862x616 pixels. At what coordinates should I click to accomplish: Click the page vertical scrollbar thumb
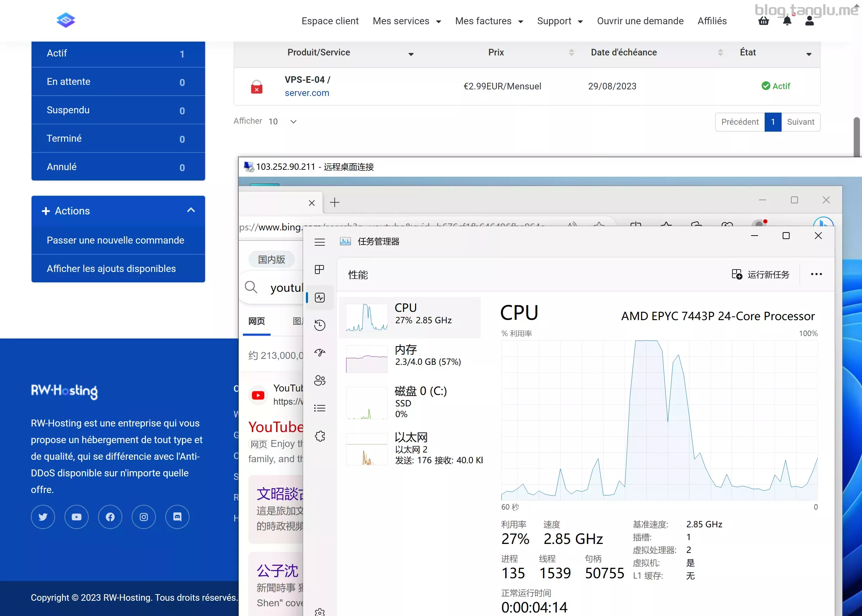pyautogui.click(x=856, y=137)
